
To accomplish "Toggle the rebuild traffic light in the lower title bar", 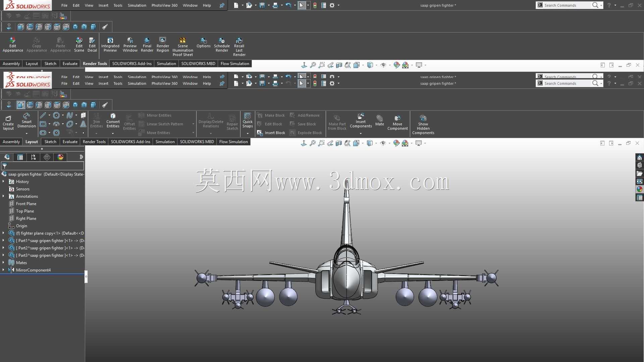I will (315, 83).
